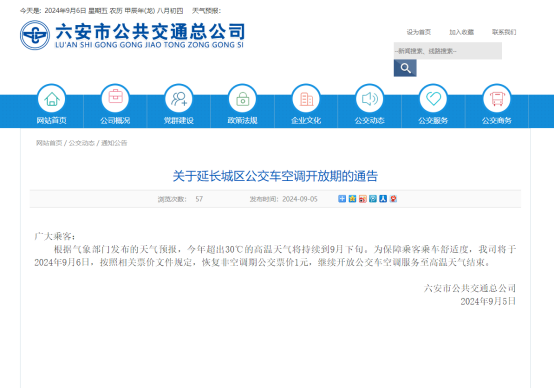
Task: Select the 公交商务 menu label
Action: pos(497,120)
